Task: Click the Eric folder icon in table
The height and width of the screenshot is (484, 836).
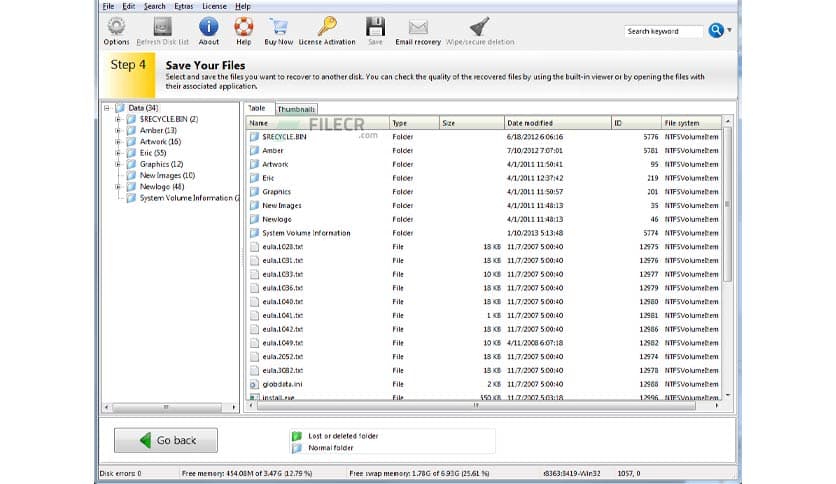Action: coord(254,178)
